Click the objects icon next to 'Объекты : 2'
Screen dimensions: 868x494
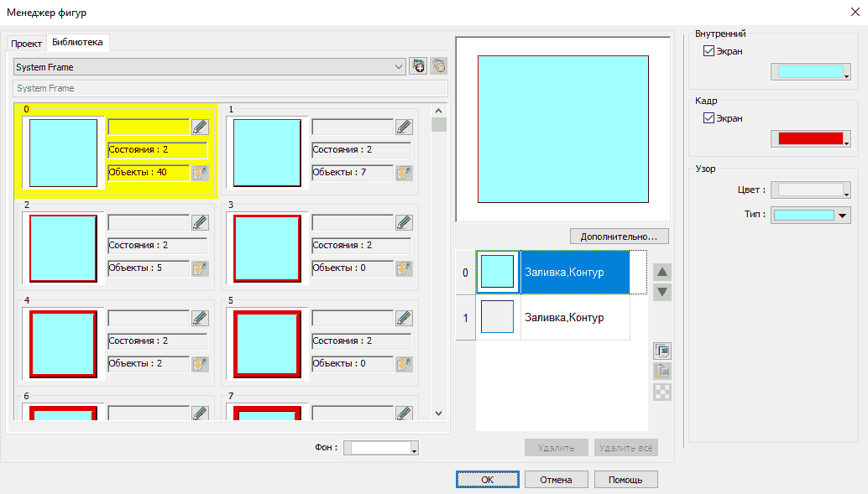click(x=200, y=364)
